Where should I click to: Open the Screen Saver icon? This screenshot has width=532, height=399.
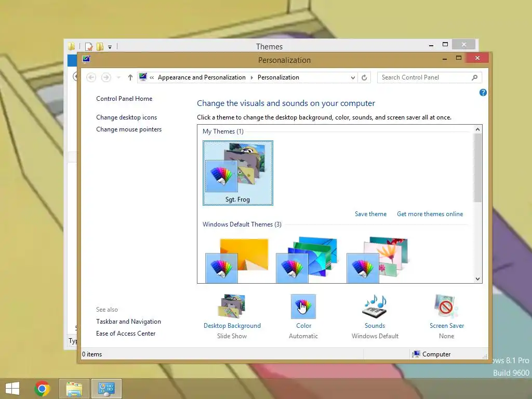[x=446, y=307]
